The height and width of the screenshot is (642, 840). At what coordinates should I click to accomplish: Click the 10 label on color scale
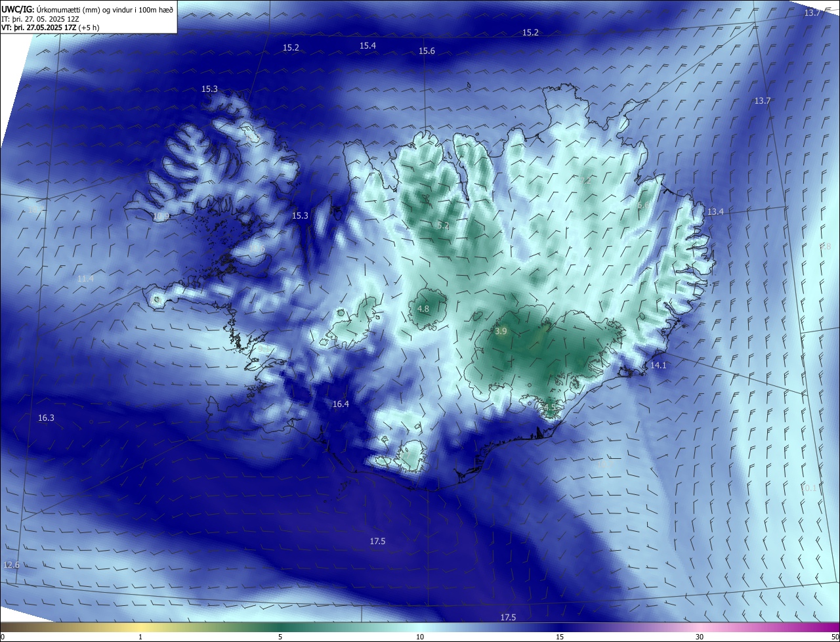420,637
